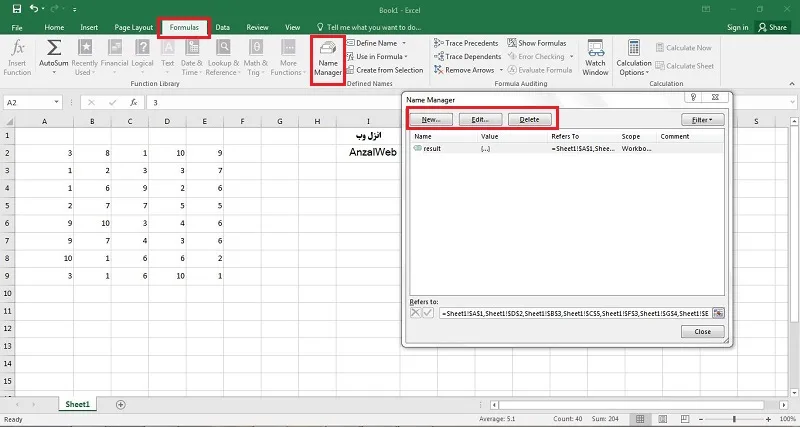Select Normal view button in status bar

(640, 419)
